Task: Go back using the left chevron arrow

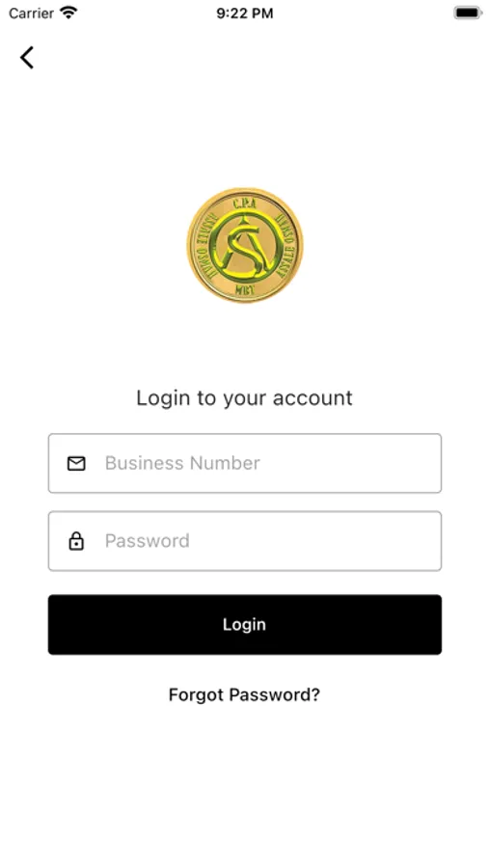Action: coord(27,58)
